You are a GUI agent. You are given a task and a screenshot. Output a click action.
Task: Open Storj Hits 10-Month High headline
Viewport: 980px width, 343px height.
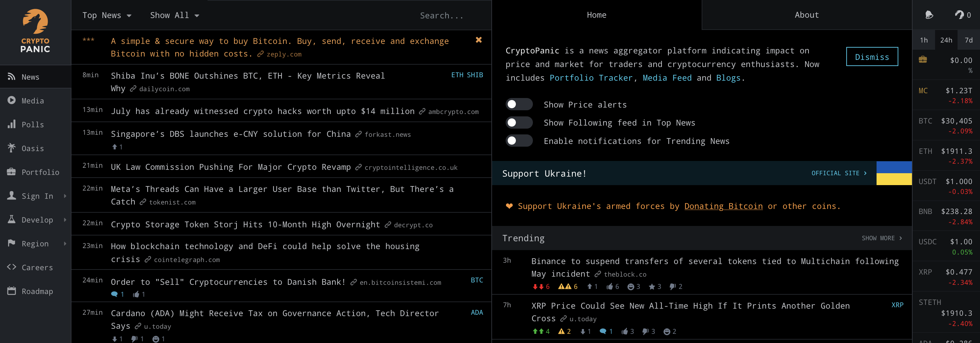(x=245, y=224)
